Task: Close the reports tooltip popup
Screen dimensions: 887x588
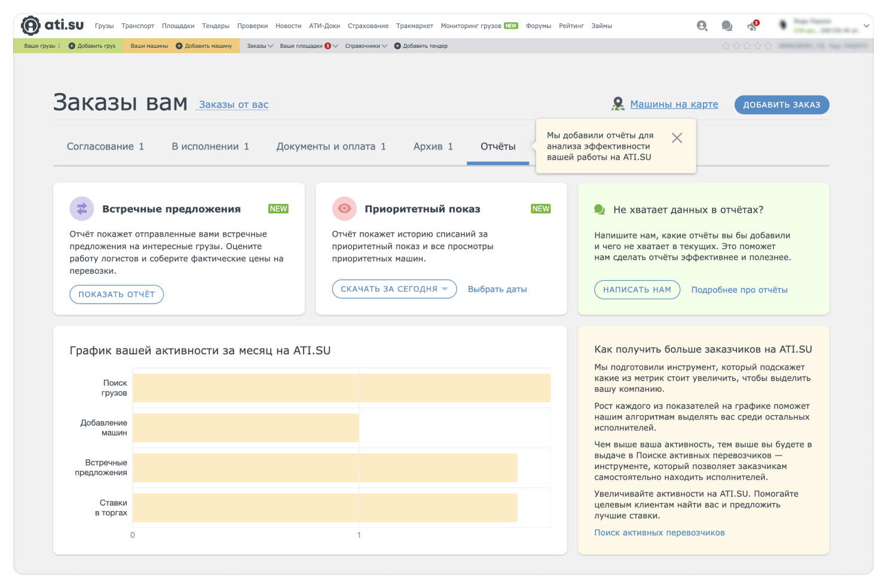Action: (677, 138)
